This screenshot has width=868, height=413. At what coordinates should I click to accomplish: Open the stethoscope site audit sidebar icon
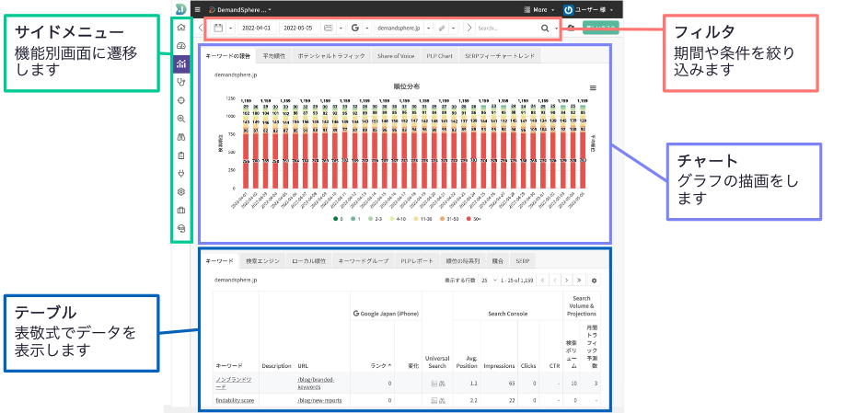(x=180, y=82)
